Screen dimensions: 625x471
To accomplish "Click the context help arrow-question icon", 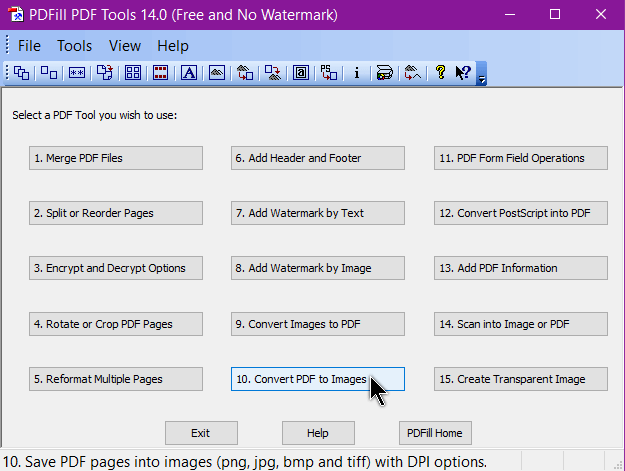I will (x=463, y=73).
